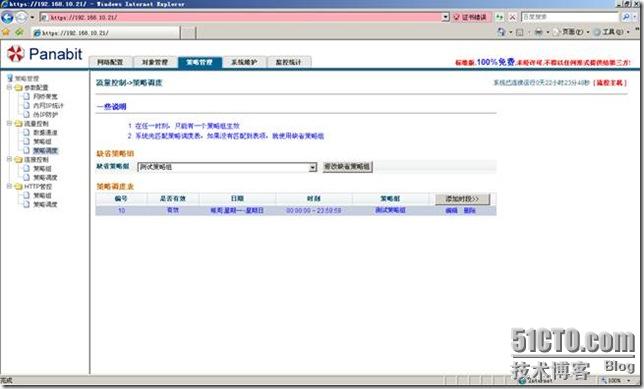Click the 一些说明 section heading
This screenshot has height=389, width=644.
coord(111,106)
